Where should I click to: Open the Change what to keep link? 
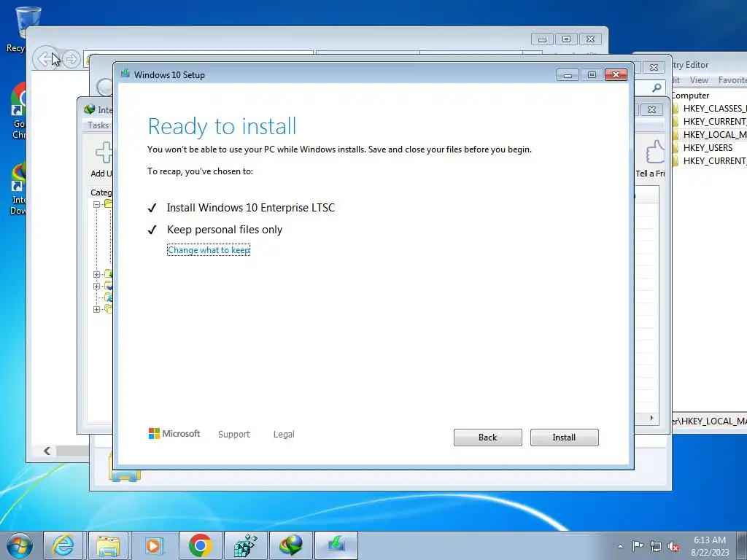[209, 250]
